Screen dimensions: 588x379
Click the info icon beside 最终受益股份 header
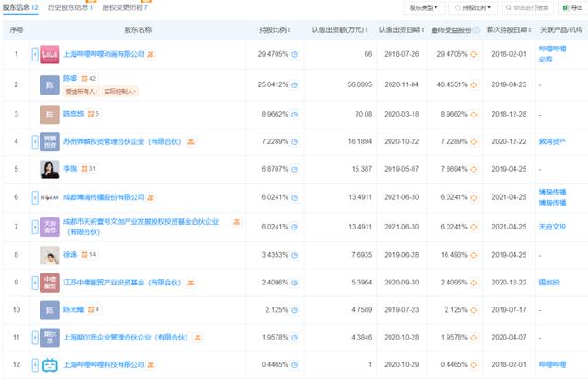coord(477,30)
